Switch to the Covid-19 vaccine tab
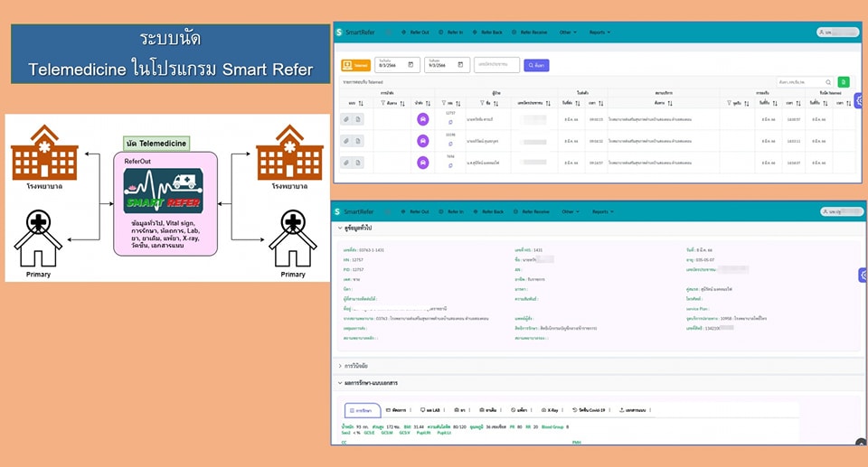The width and height of the screenshot is (868, 467). [x=590, y=410]
